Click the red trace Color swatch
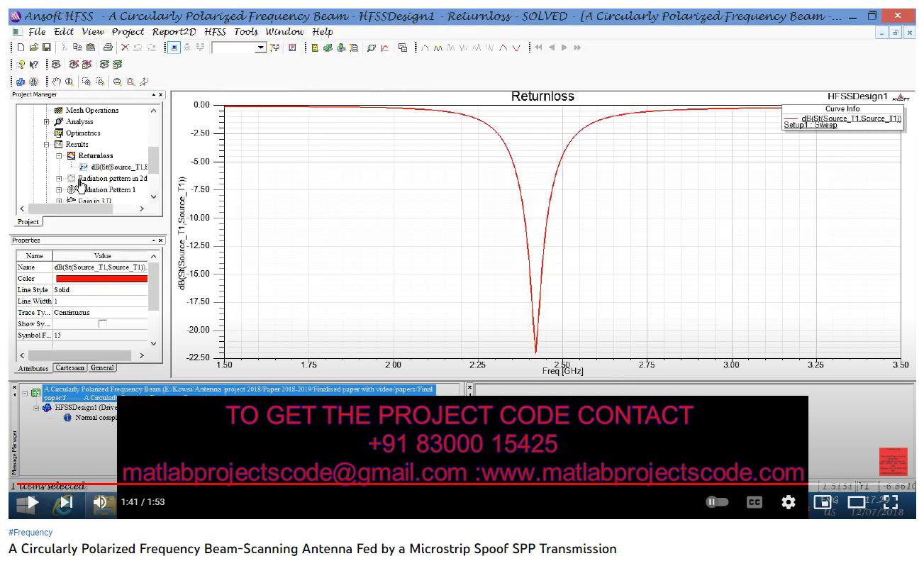The width and height of the screenshot is (924, 561). tap(101, 279)
